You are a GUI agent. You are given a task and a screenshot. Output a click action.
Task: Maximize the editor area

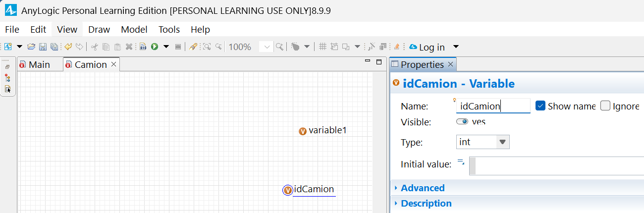(379, 62)
